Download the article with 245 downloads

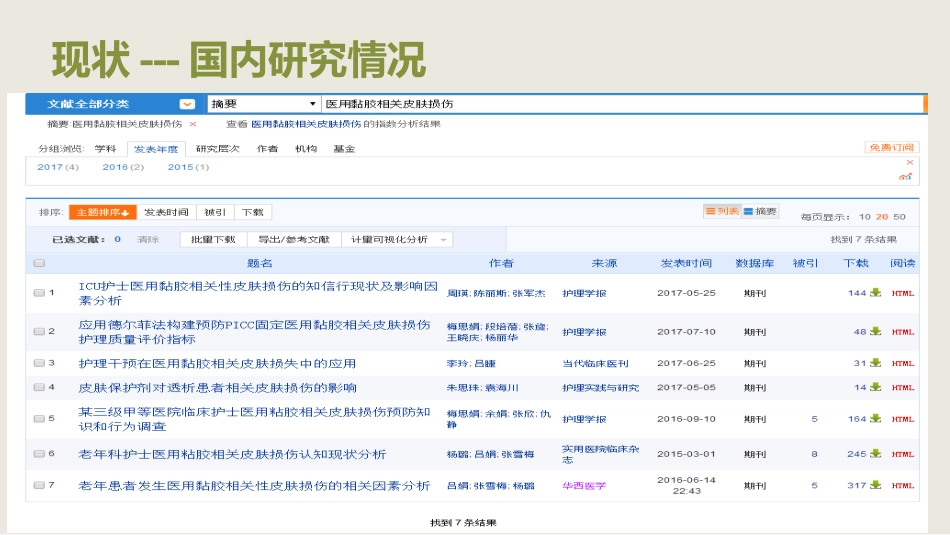click(x=875, y=454)
